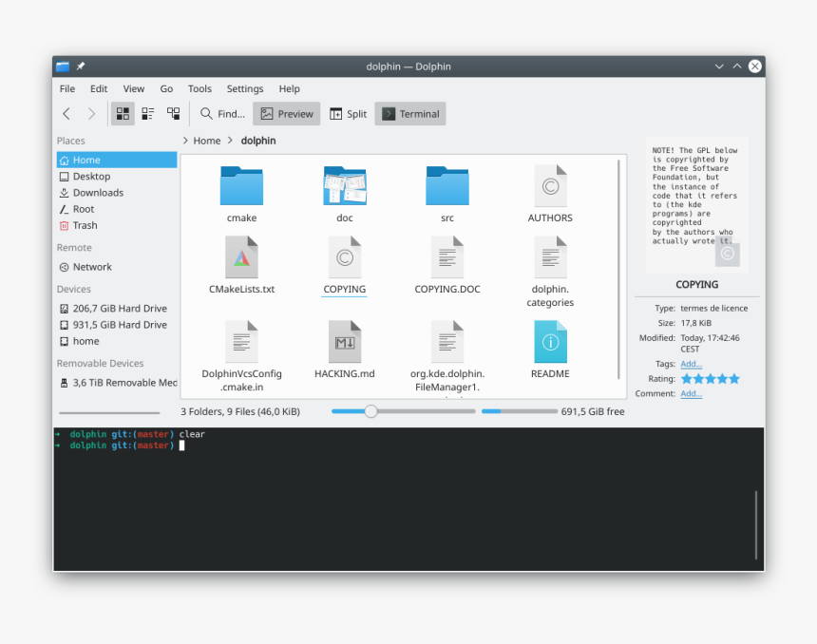Click Home in the breadcrumb path

[207, 141]
